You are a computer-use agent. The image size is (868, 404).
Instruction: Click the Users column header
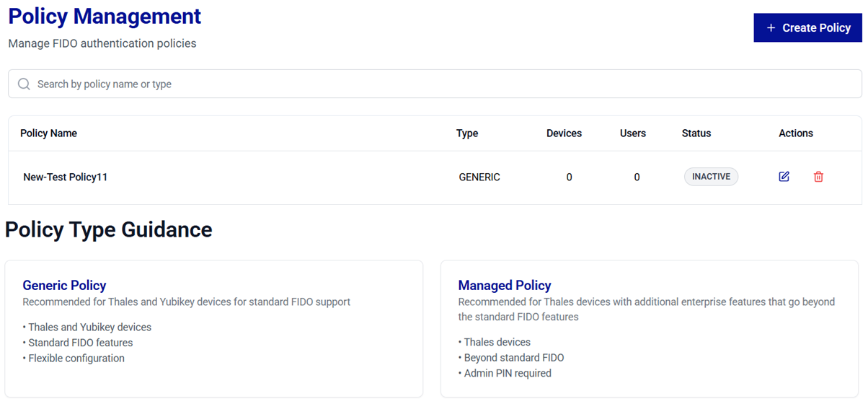tap(632, 133)
